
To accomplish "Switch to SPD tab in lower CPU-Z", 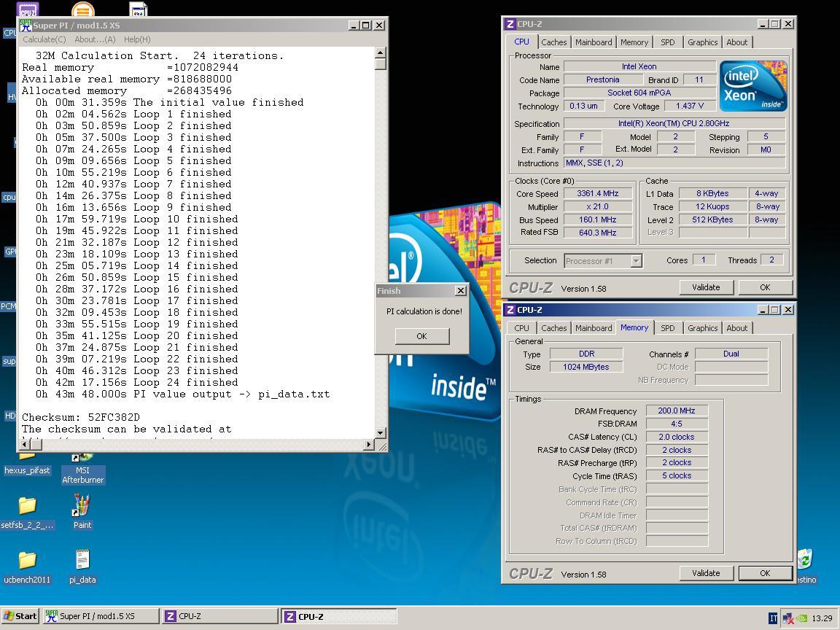I will click(667, 328).
